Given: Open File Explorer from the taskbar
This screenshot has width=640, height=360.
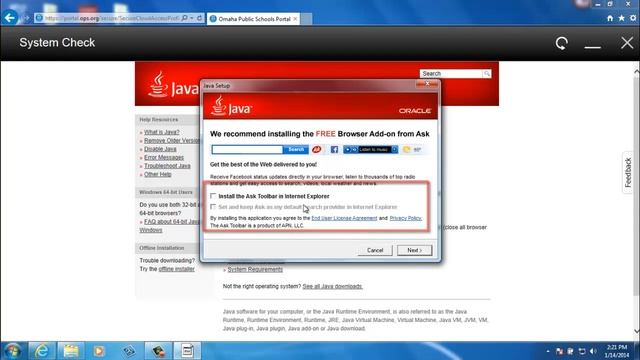Looking at the screenshot, I should coord(70,351).
